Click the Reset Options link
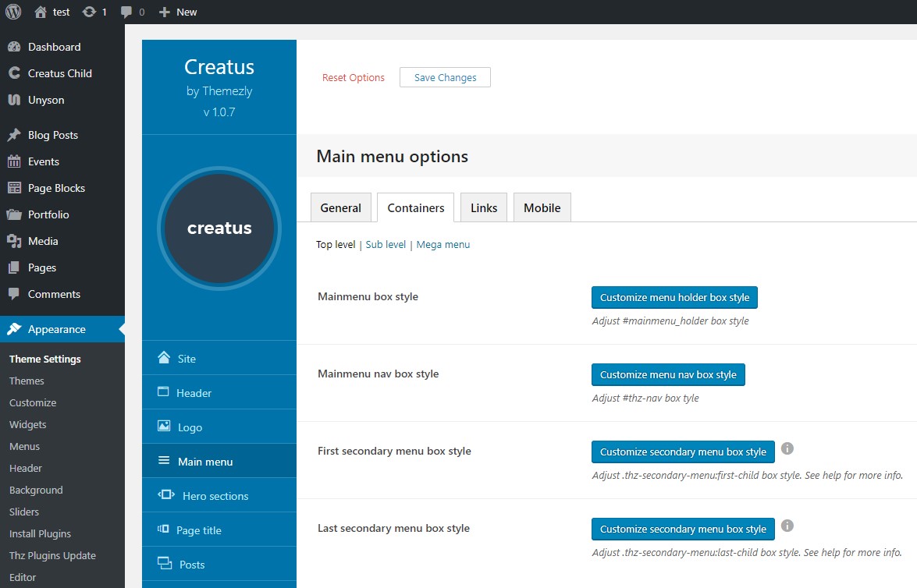The height and width of the screenshot is (588, 917). click(x=354, y=78)
